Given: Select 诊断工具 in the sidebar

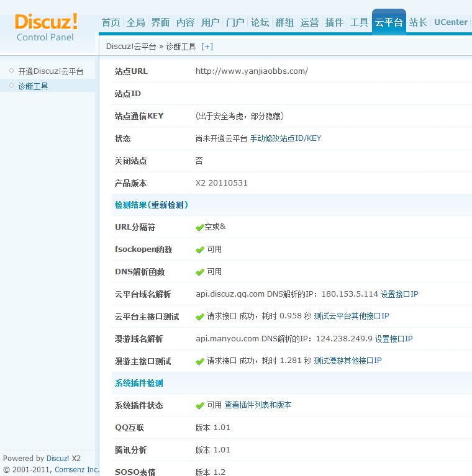Looking at the screenshot, I should click(33, 86).
